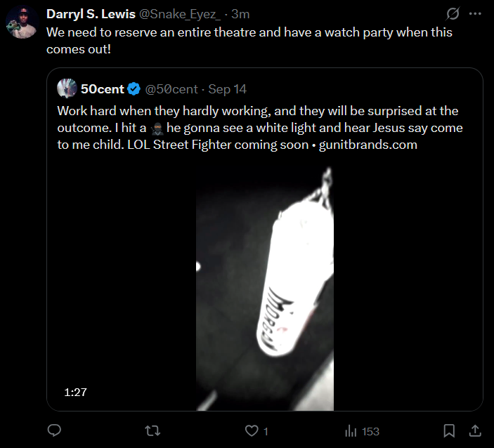The image size is (494, 448).
Task: Click 50cent's blue verified badge
Action: (134, 89)
